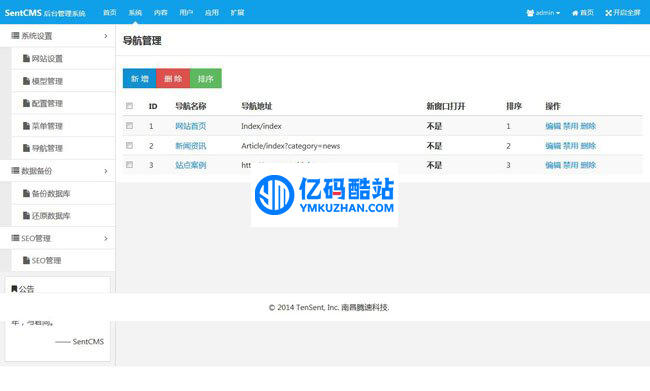
Task: Click the file icon beside 模型管理
Action: pyautogui.click(x=27, y=81)
